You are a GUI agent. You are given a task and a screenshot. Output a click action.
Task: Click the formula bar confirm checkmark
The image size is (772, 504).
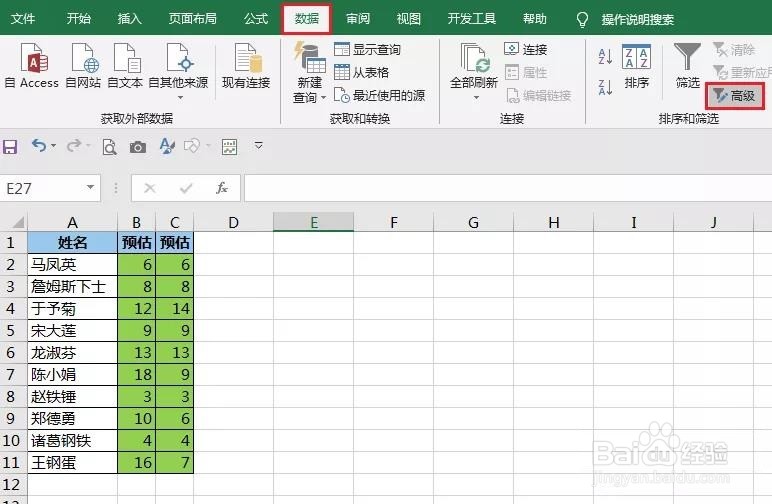(x=186, y=188)
